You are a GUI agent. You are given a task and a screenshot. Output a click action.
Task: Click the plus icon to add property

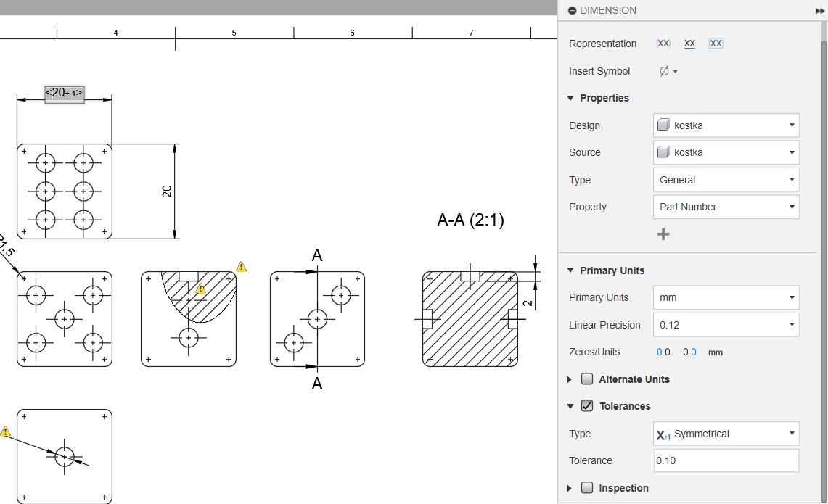(663, 234)
